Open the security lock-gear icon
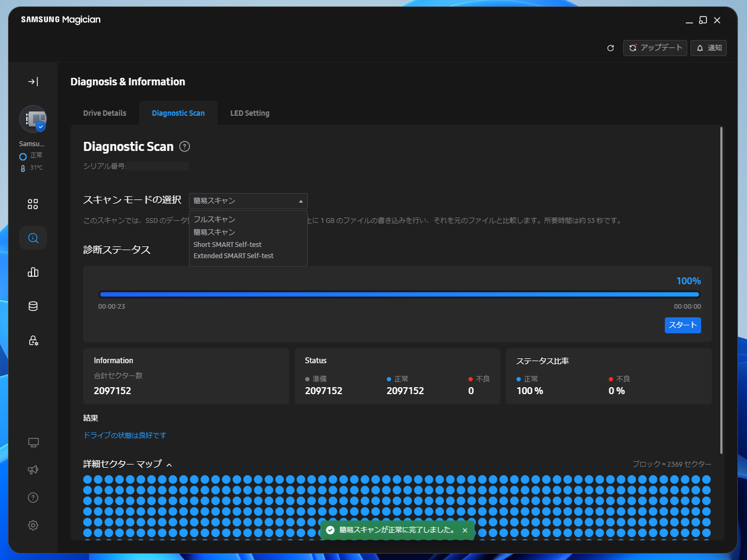 tap(33, 340)
